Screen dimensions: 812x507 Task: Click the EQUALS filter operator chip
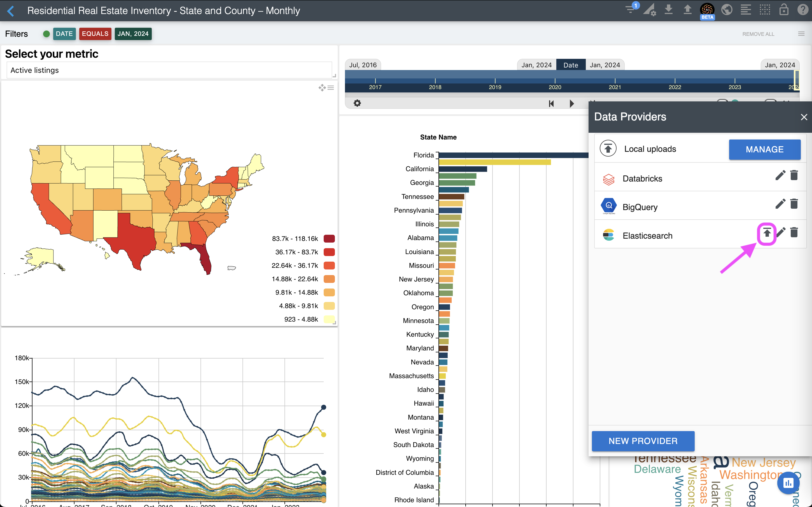tap(95, 34)
